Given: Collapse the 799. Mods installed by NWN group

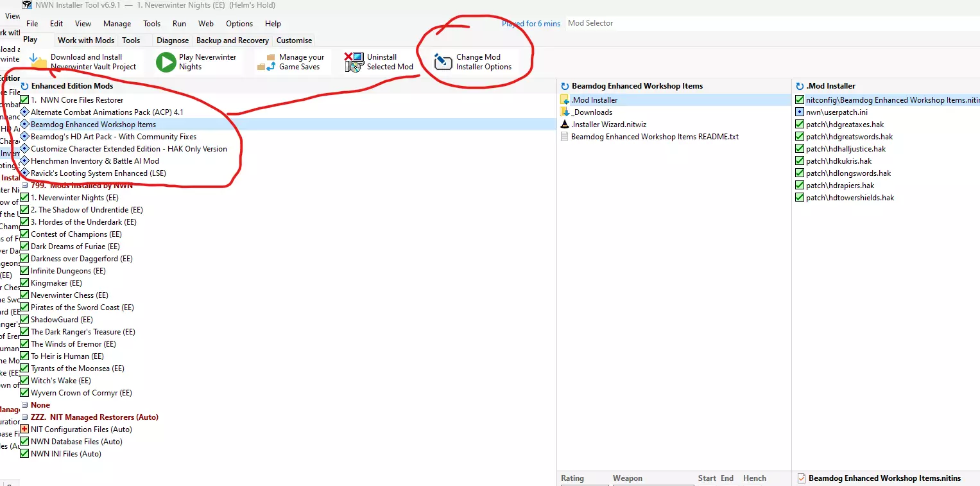Looking at the screenshot, I should point(24,186).
